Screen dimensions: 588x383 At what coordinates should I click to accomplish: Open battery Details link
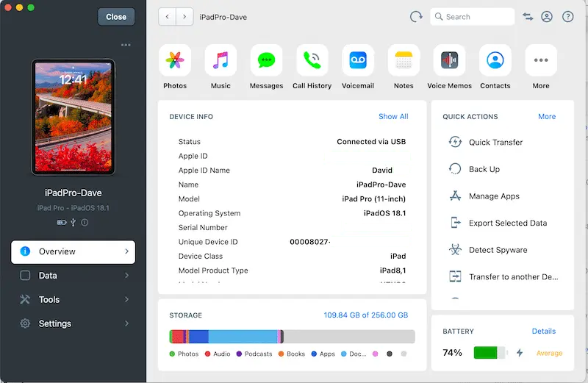[x=543, y=332]
